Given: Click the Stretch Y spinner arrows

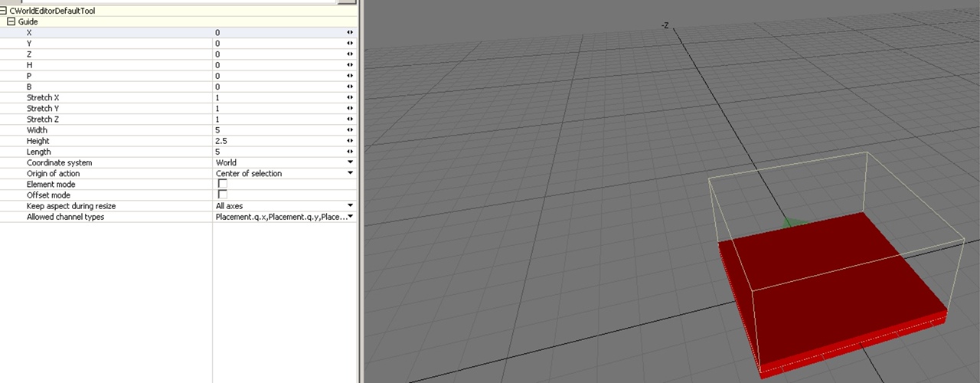Looking at the screenshot, I should [350, 109].
